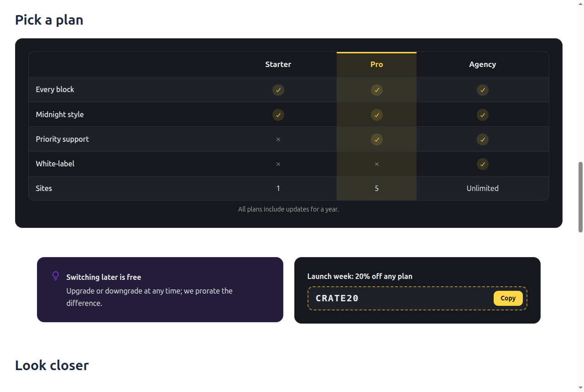
Task: Click the Agency checkmark for White-label
Action: [x=482, y=164]
